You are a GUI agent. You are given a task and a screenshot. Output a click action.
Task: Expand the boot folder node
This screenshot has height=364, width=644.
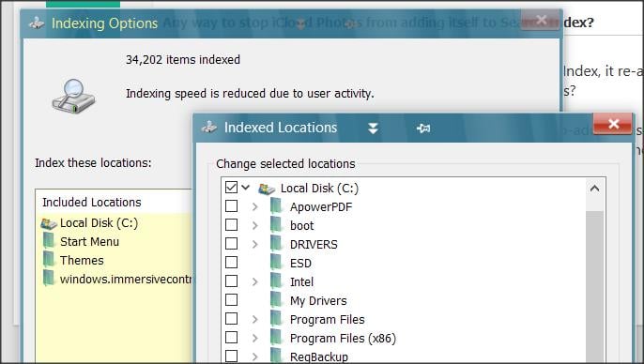pos(255,225)
